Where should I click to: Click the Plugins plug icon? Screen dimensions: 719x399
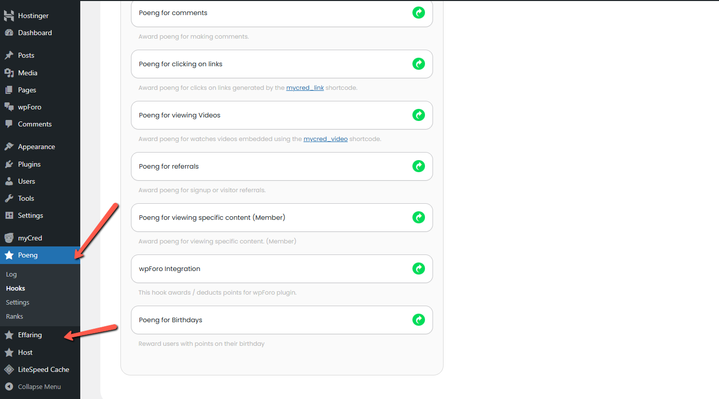click(9, 164)
